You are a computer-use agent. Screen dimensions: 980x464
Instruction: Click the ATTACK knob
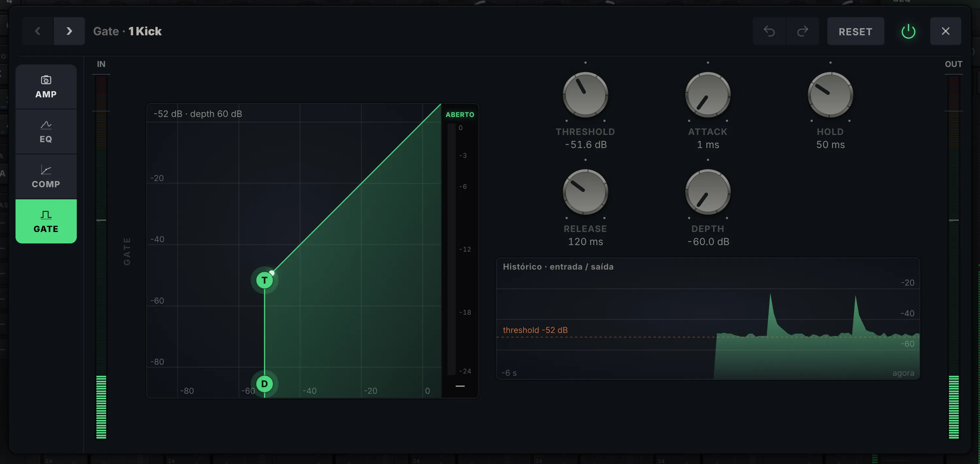[708, 95]
